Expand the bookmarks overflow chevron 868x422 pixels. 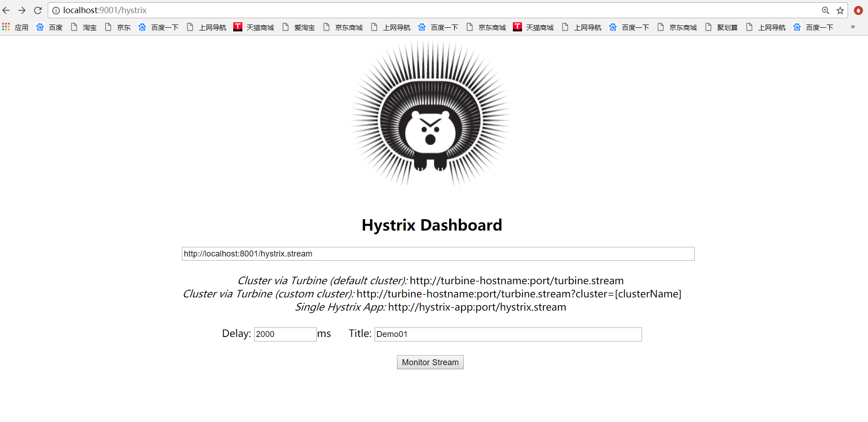853,27
